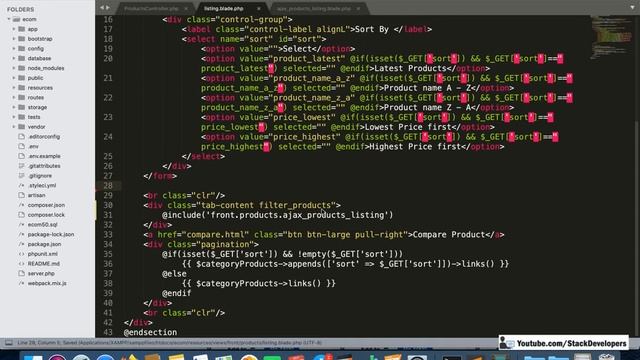Click the '</select>' closing tag
640x360 pixels.
point(203,156)
